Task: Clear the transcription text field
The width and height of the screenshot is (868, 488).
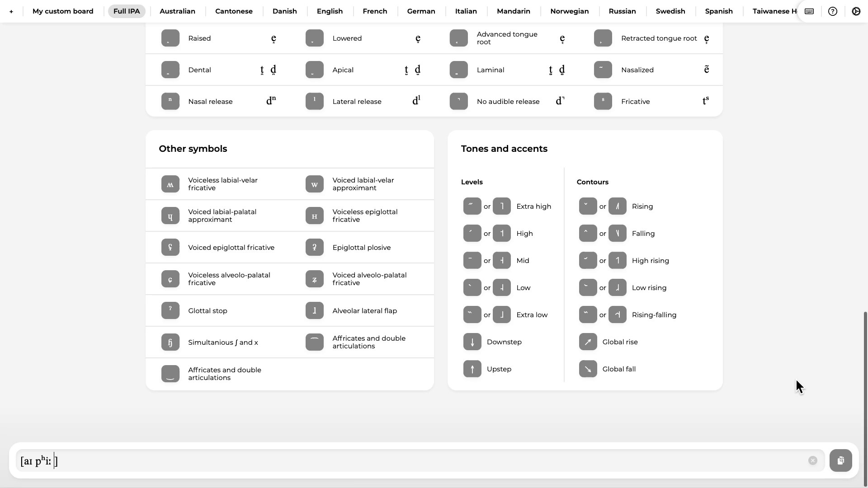Action: (x=812, y=460)
